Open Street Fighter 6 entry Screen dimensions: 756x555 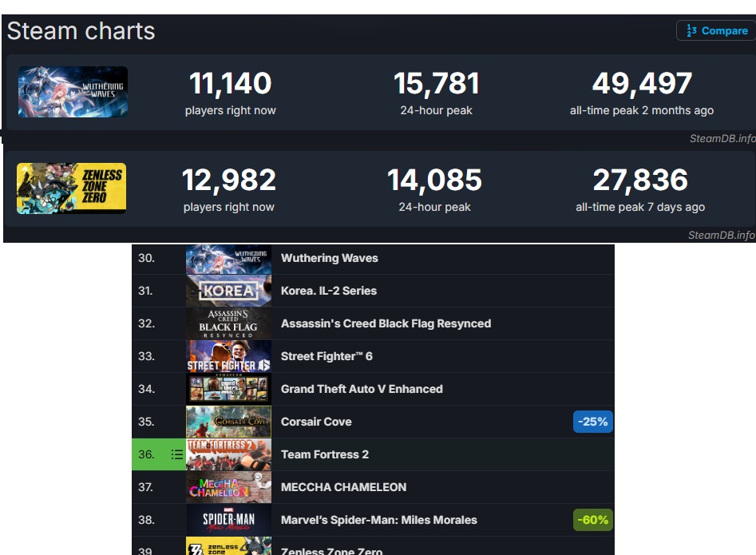click(x=327, y=356)
